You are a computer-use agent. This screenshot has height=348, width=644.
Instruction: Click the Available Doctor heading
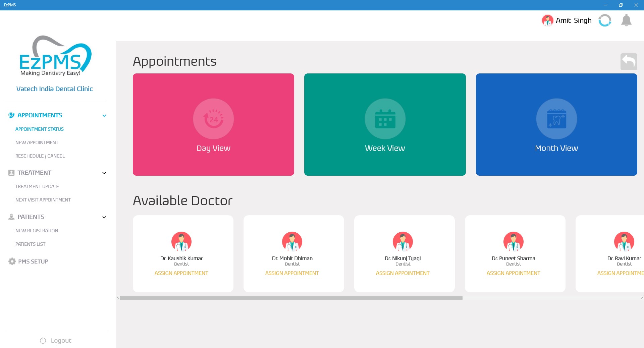[183, 200]
